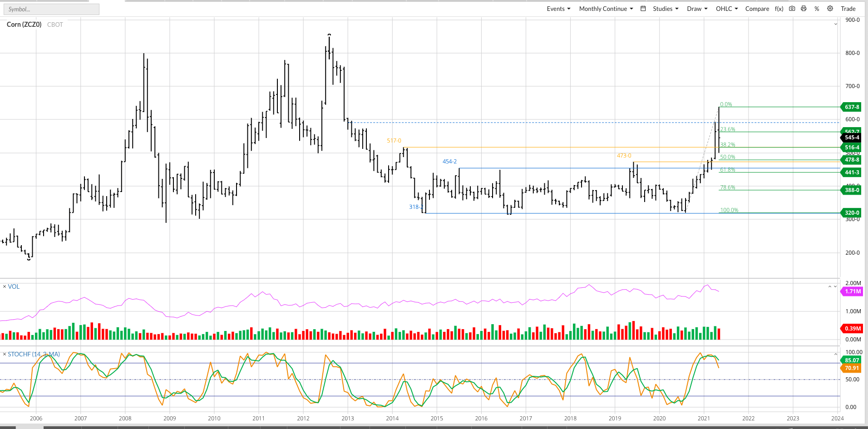Click the 637-8 Fibonacci price label

[x=852, y=107]
